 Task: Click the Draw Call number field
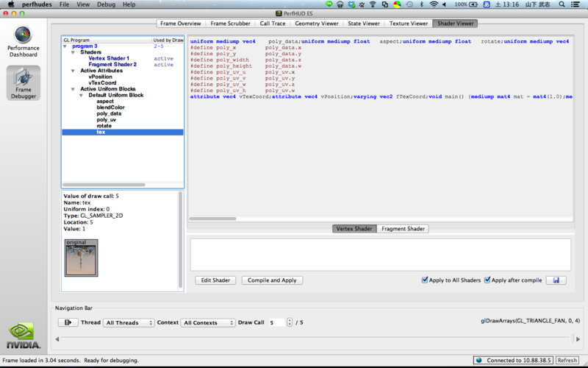tap(277, 322)
